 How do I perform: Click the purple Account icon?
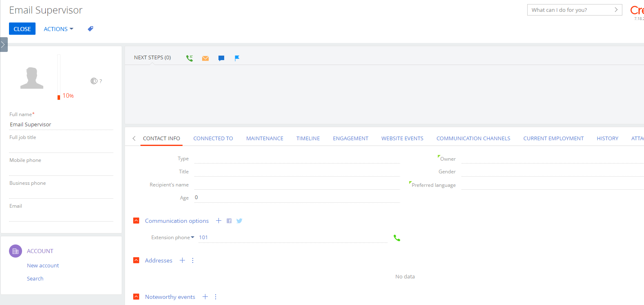coord(16,251)
